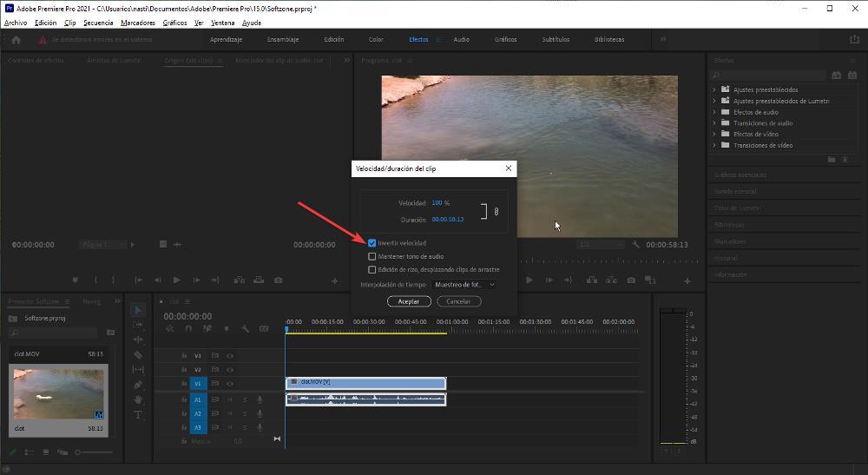Viewport: 868px width, 475px height.
Task: Play the Source monitor clip
Action: [176, 280]
